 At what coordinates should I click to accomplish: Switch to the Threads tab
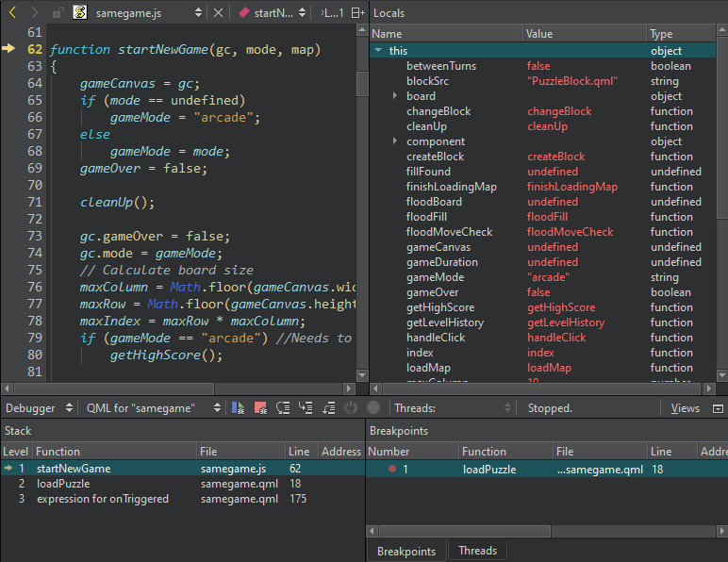tap(477, 551)
